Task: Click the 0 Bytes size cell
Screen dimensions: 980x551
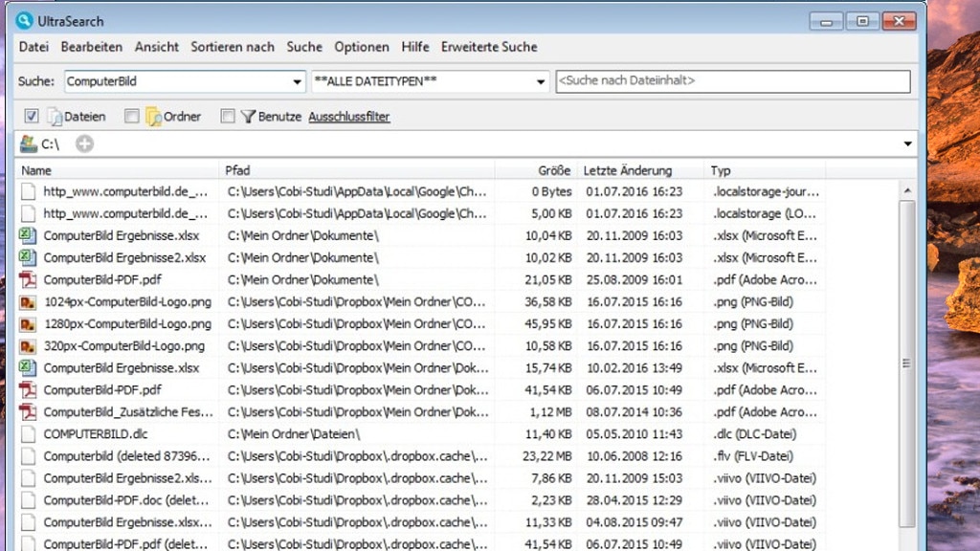Action: (x=552, y=191)
